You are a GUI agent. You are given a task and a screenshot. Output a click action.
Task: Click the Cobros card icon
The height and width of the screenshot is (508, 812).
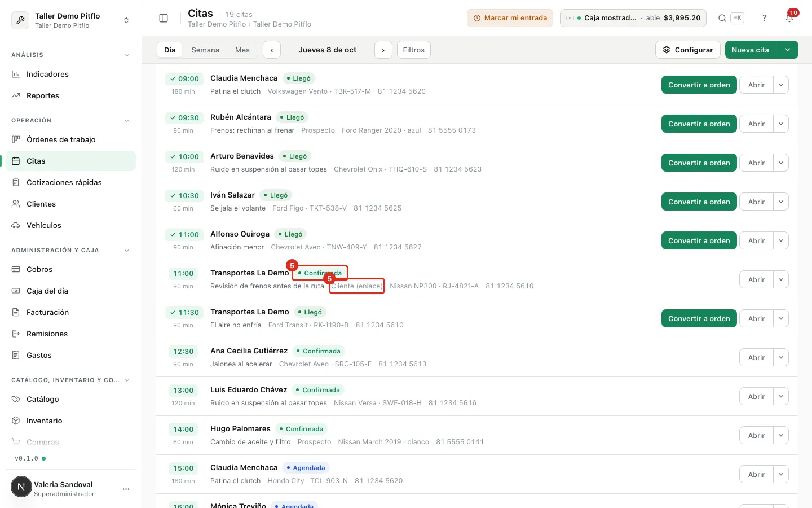click(x=16, y=269)
